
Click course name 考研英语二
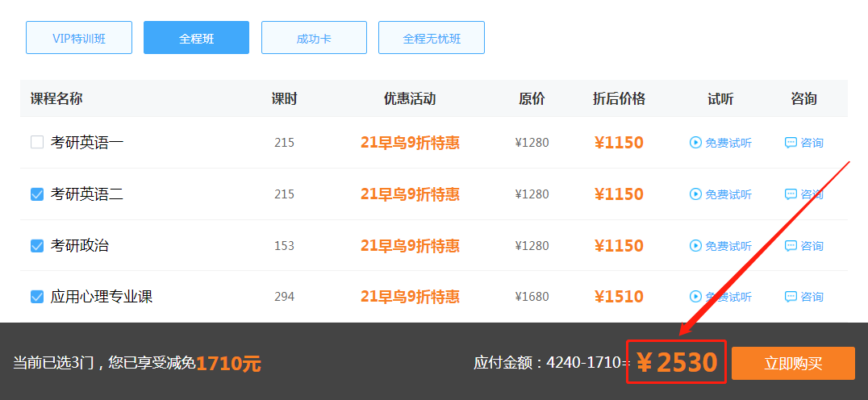[87, 194]
